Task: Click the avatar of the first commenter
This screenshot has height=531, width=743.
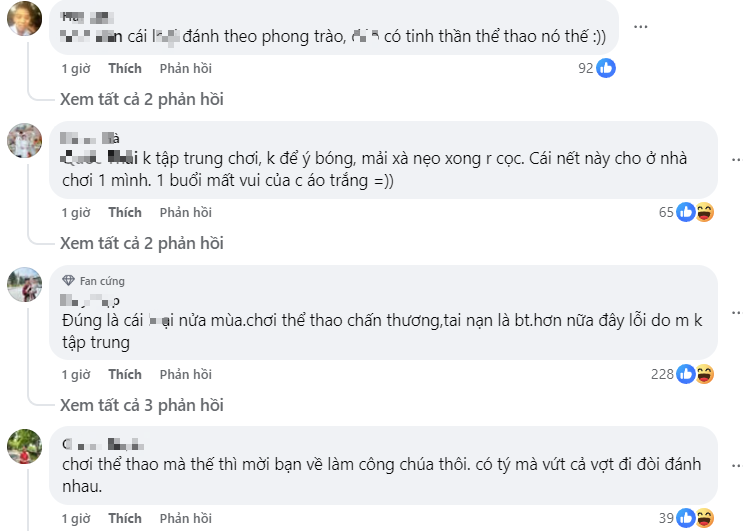Action: coord(24,18)
